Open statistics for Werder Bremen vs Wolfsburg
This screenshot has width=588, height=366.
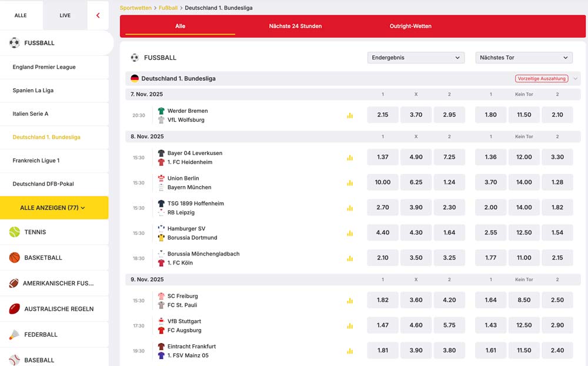click(x=350, y=115)
